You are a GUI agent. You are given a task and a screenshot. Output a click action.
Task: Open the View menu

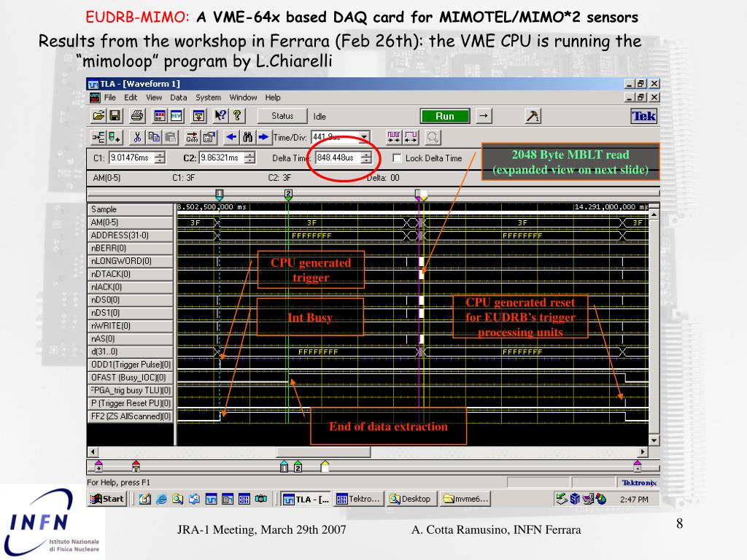point(154,97)
